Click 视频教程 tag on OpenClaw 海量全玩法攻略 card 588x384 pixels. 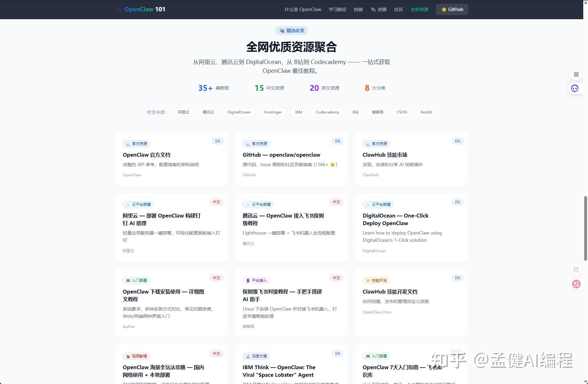pyautogui.click(x=136, y=356)
